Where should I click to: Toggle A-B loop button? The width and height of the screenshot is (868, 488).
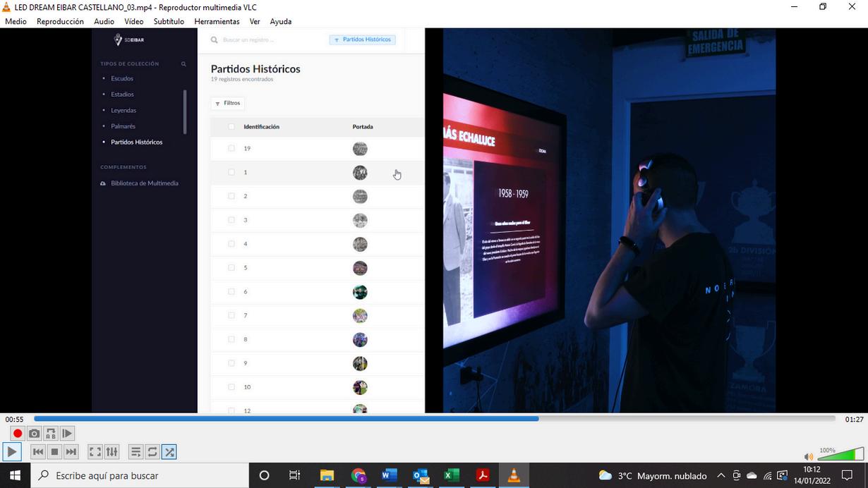(x=51, y=433)
